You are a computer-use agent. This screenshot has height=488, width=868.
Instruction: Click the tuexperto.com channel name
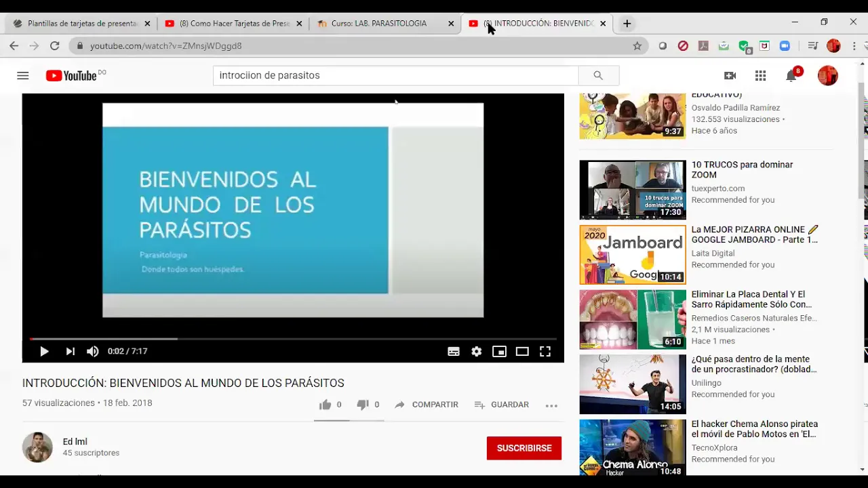coord(718,188)
